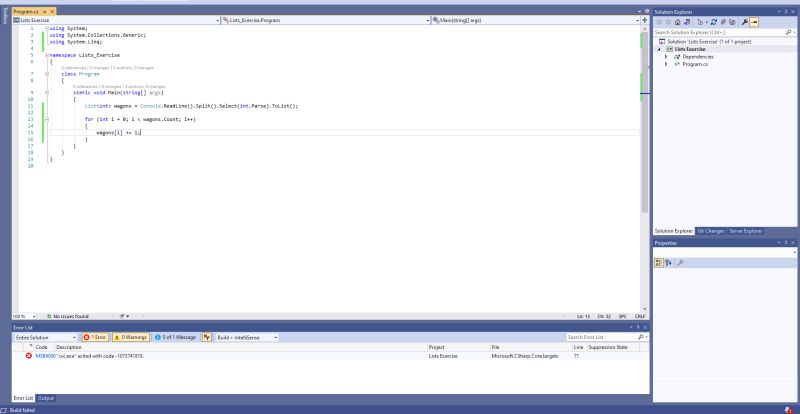
Task: Click the split editor icon
Action: [644, 20]
